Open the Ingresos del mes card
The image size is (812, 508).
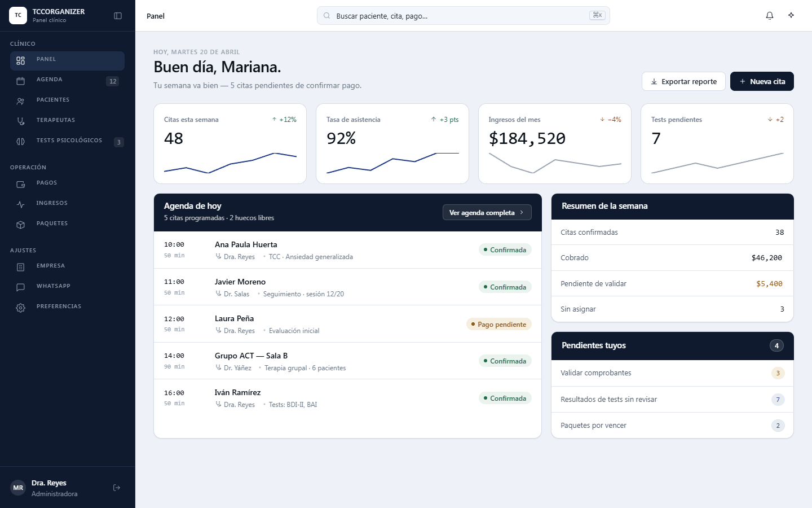tap(555, 143)
